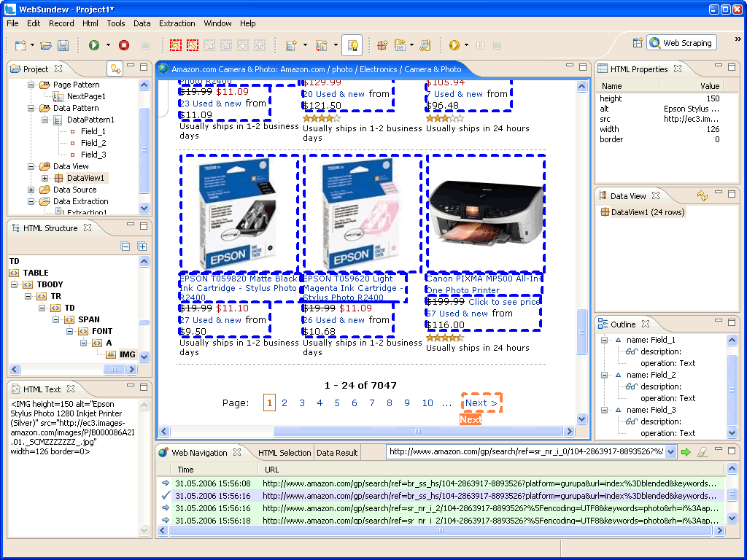Select NextPage1 in the Project tree
The width and height of the screenshot is (747, 560).
click(x=86, y=96)
